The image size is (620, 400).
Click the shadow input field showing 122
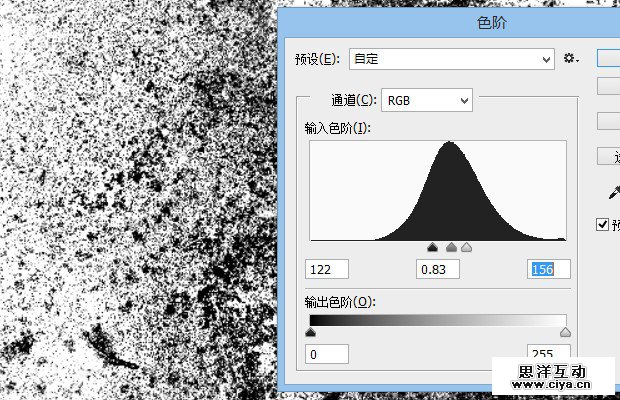coord(327,269)
